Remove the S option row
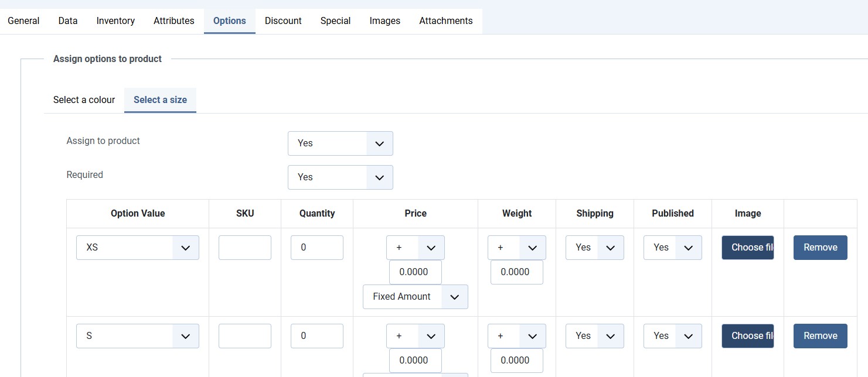868x377 pixels. click(820, 336)
